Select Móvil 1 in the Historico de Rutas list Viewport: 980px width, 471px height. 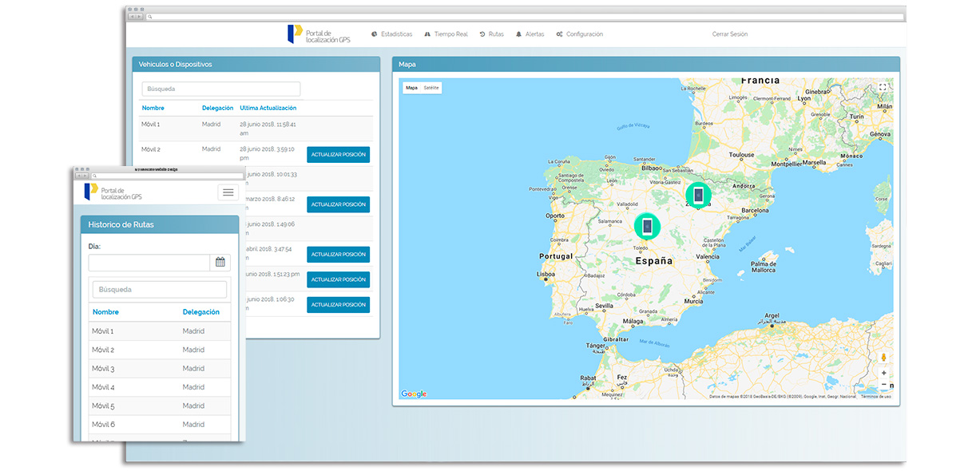[160, 331]
